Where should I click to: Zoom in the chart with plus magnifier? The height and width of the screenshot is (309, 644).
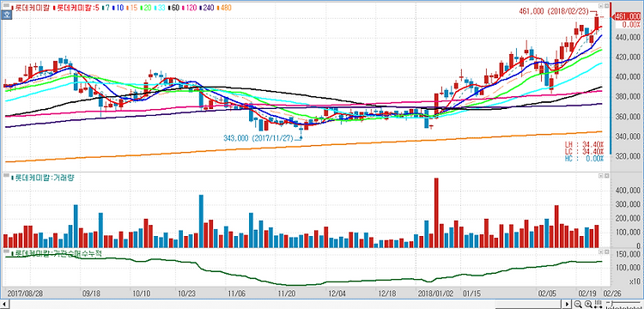click(588, 304)
